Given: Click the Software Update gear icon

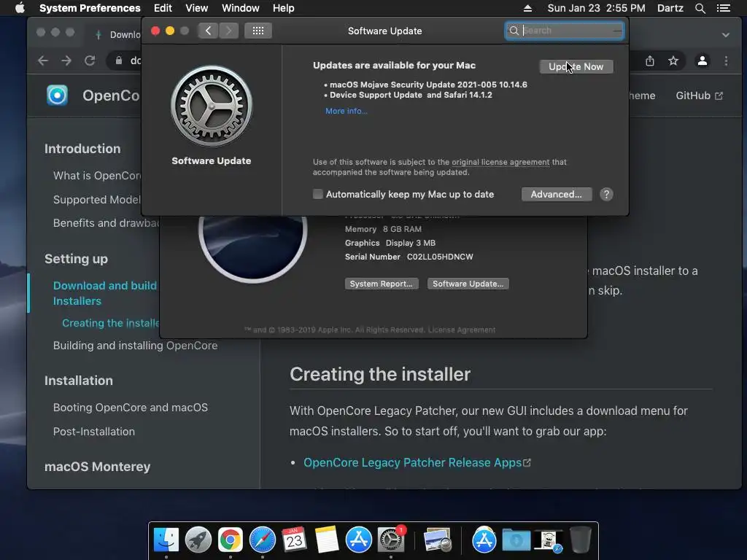Looking at the screenshot, I should coord(212,106).
